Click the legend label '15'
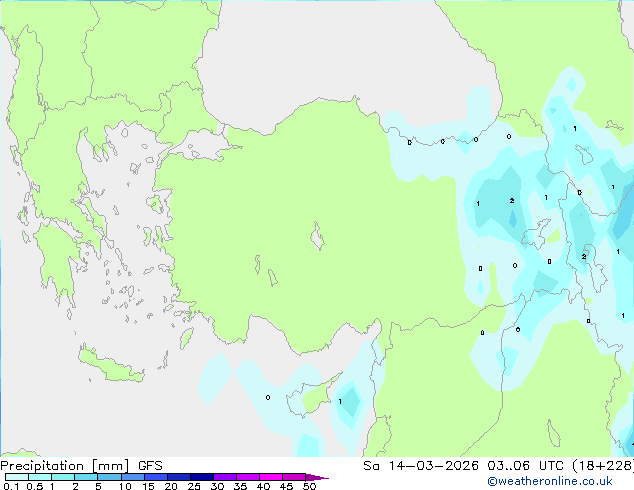The width and height of the screenshot is (634, 490). click(x=148, y=486)
